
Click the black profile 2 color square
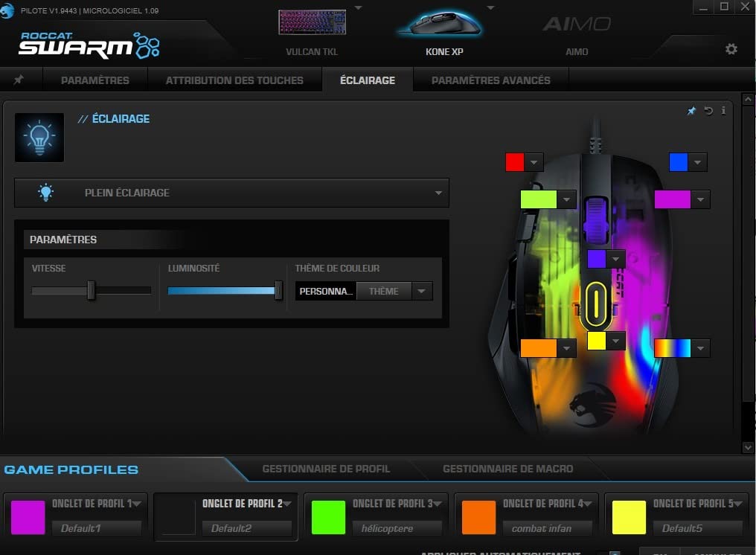179,517
